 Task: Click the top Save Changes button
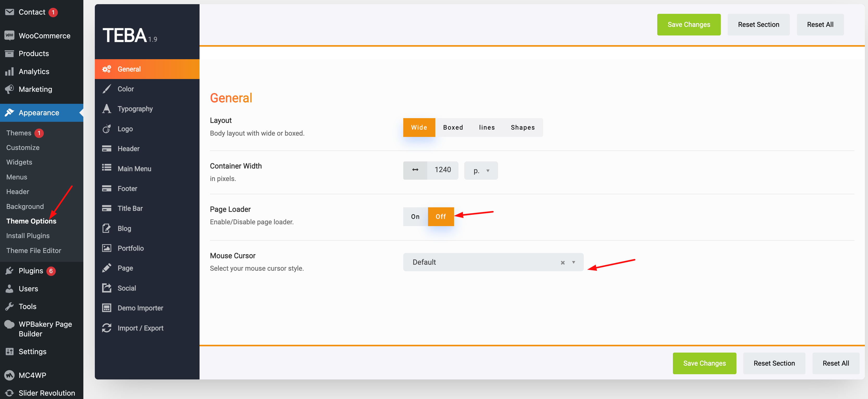pos(689,25)
